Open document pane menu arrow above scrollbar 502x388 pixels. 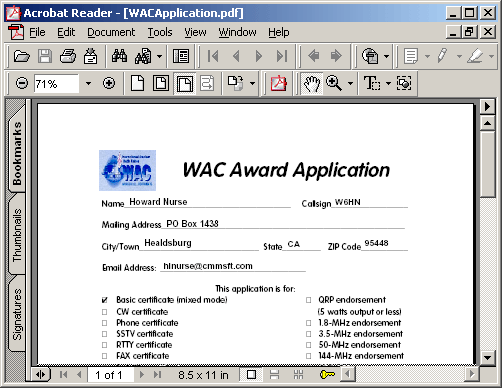click(x=487, y=107)
